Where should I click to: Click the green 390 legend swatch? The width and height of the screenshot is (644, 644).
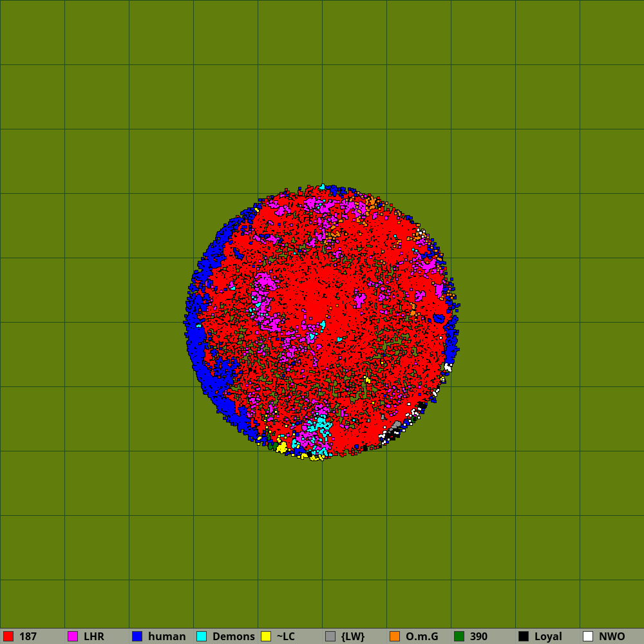[x=459, y=636]
